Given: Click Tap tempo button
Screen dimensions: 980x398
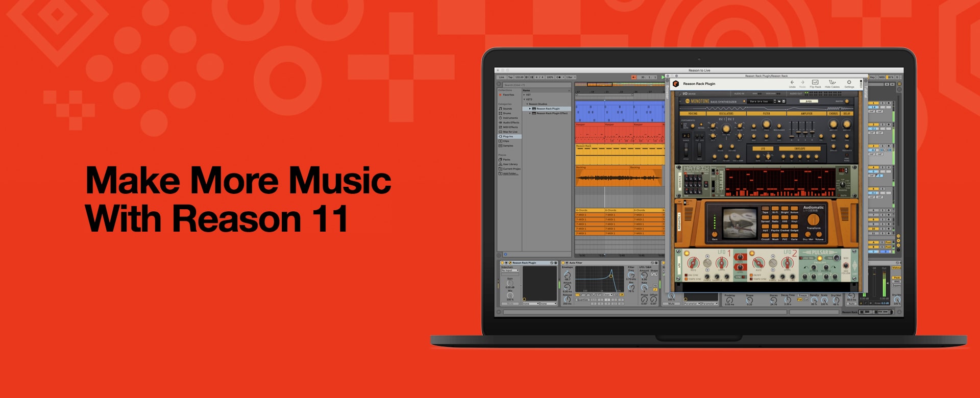Looking at the screenshot, I should tap(510, 77).
